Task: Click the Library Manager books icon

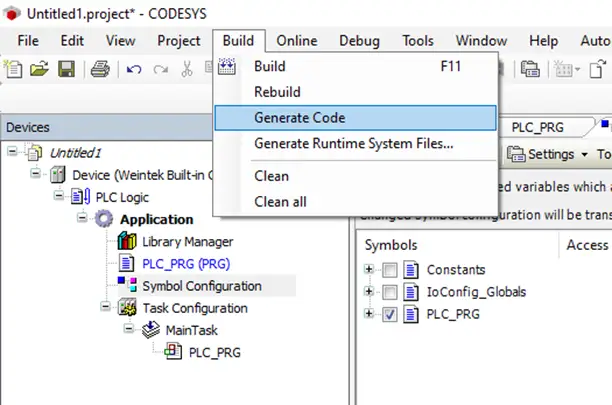Action: tap(127, 241)
